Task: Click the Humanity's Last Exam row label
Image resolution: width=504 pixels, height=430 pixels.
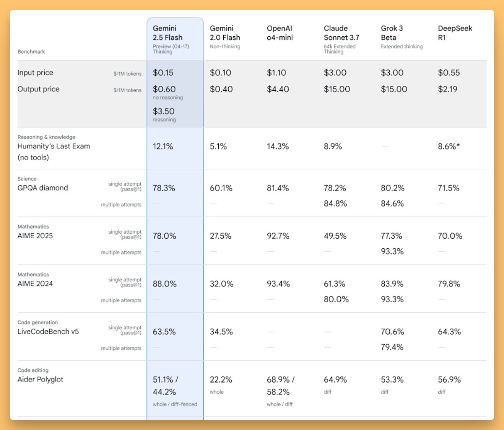Action: click(x=54, y=151)
